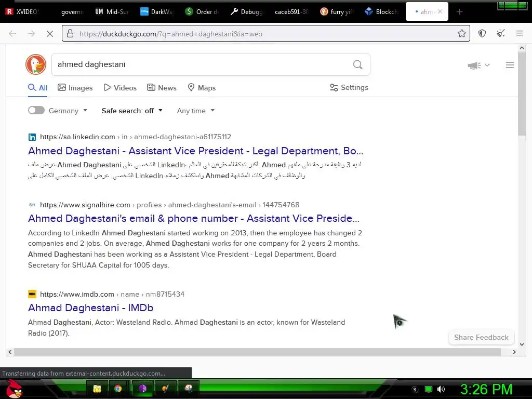
Task: Stop loading the page
Action: 49,34
